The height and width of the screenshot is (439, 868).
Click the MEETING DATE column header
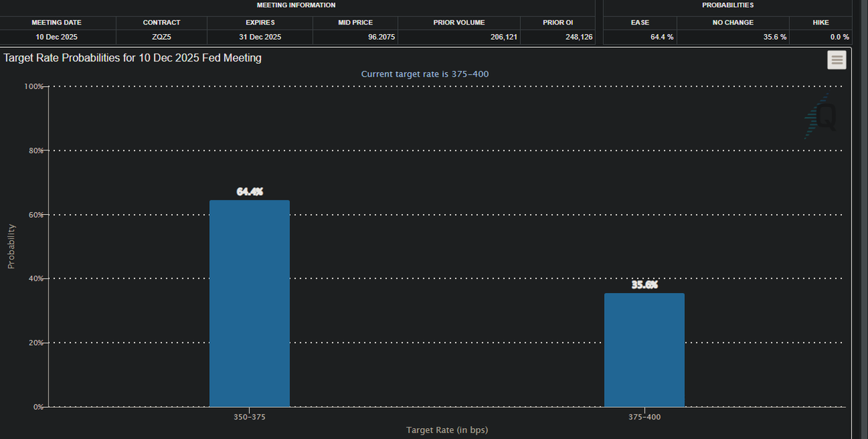coord(56,22)
